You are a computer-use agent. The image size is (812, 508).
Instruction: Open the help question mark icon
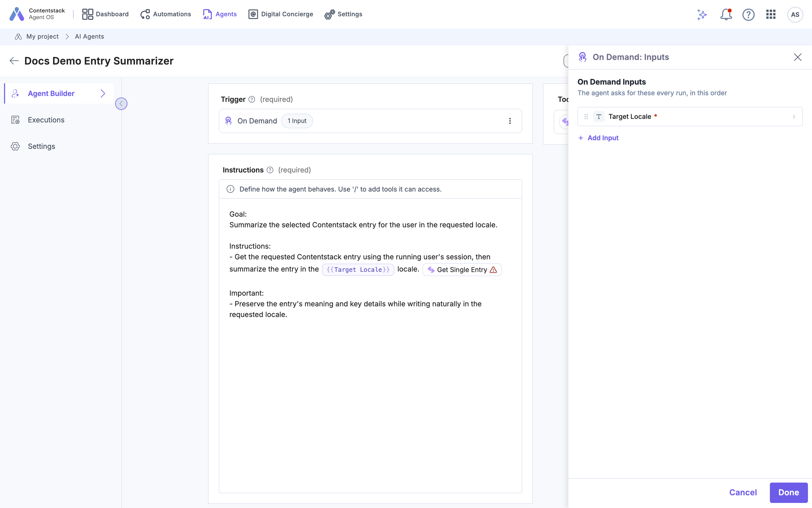click(x=748, y=14)
